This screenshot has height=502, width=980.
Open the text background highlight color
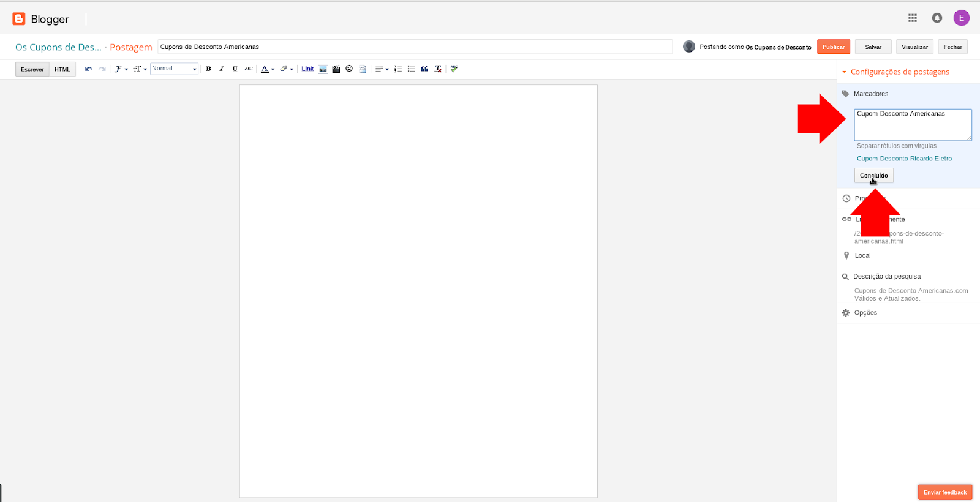click(287, 69)
